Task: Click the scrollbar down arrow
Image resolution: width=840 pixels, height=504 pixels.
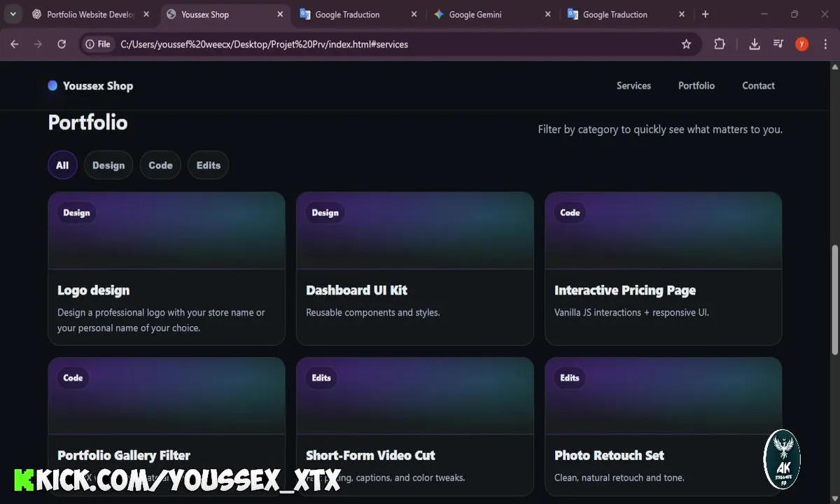Action: pyautogui.click(x=834, y=498)
